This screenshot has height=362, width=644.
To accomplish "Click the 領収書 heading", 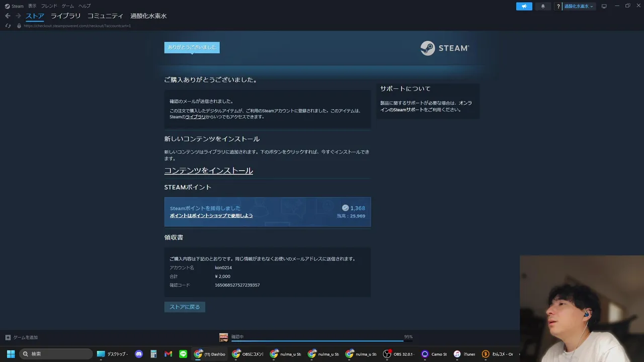I will tap(174, 237).
